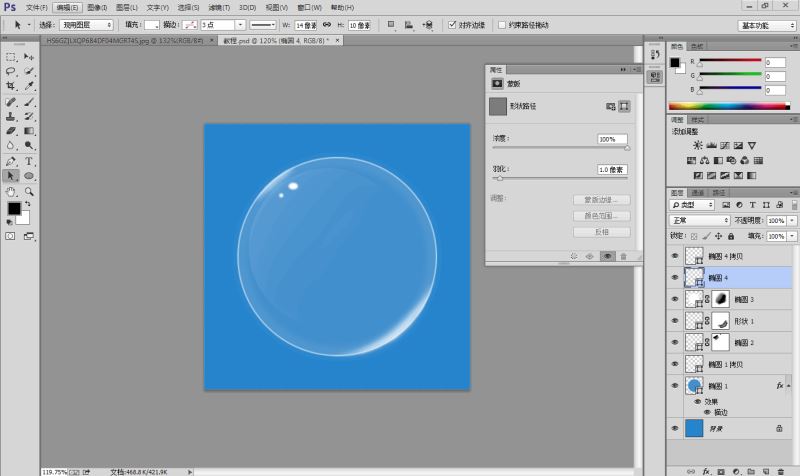800x476 pixels.
Task: Click the 椭圆 4 拷贝 layer thumbnail
Action: click(x=694, y=256)
